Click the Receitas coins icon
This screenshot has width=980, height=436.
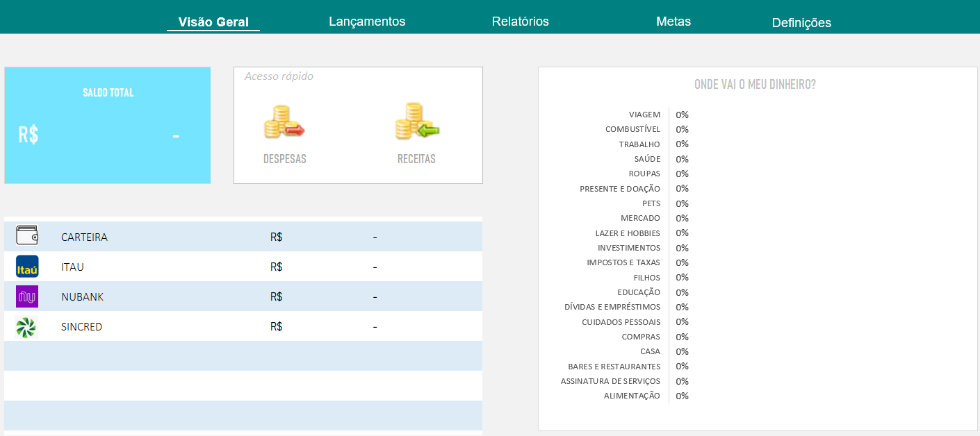click(x=417, y=121)
